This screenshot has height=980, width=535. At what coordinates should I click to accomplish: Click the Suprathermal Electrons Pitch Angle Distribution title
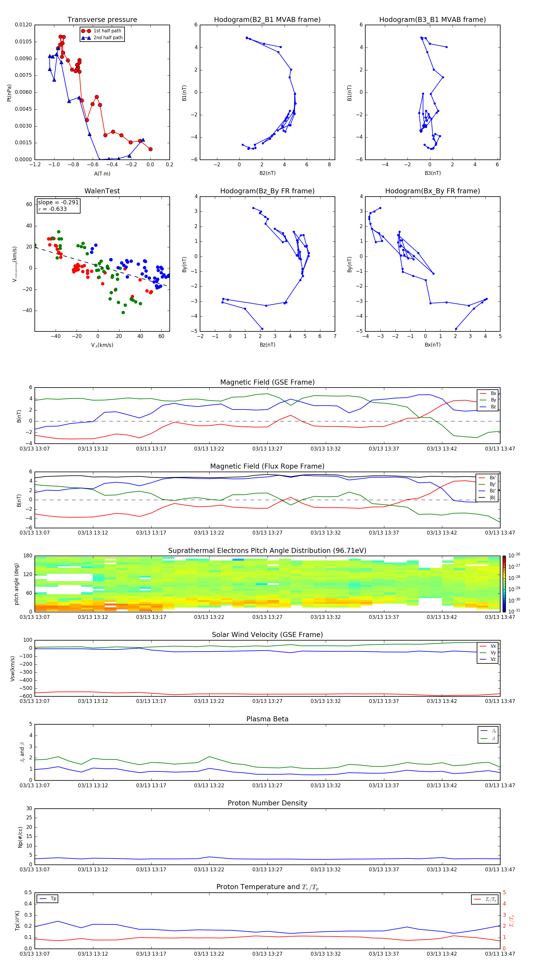click(x=267, y=551)
